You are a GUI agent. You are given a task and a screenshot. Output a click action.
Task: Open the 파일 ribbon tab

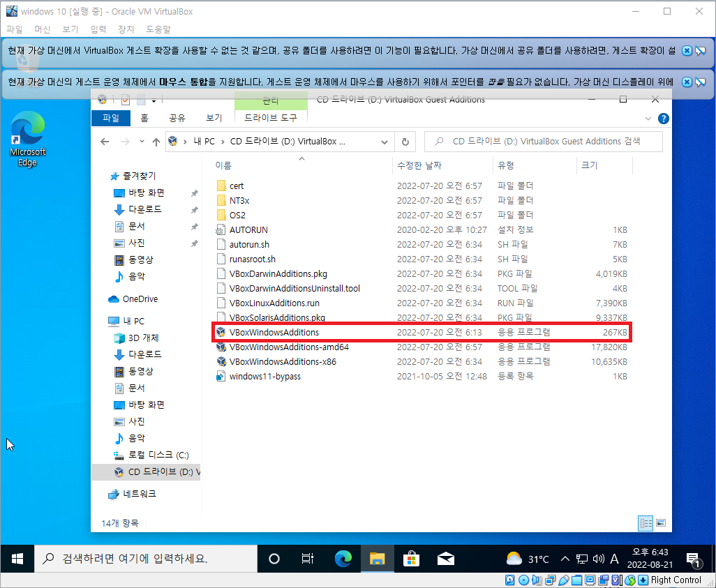pos(111,119)
